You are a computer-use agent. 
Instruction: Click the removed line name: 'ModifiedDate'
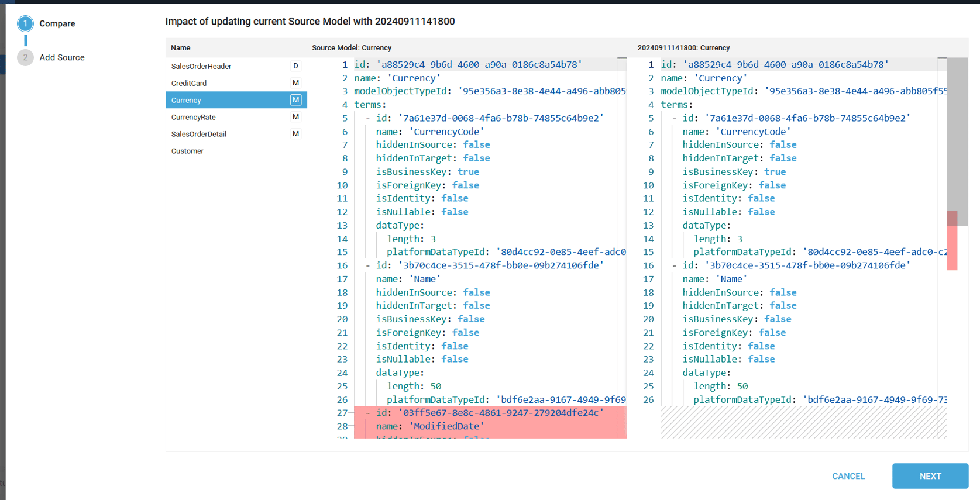430,426
